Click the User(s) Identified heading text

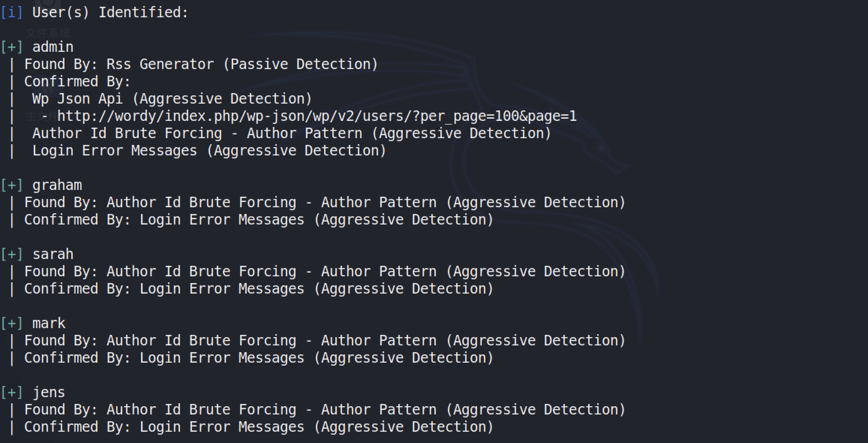click(x=110, y=12)
